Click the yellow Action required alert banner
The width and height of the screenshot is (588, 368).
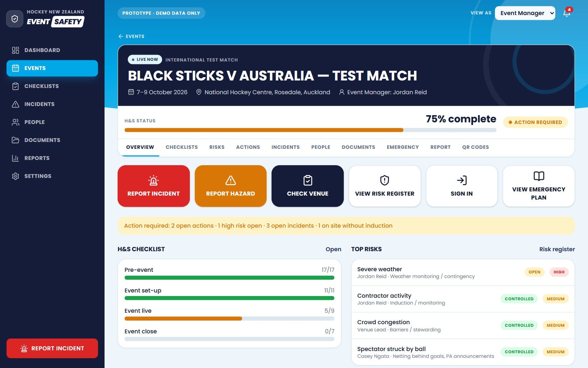point(346,226)
